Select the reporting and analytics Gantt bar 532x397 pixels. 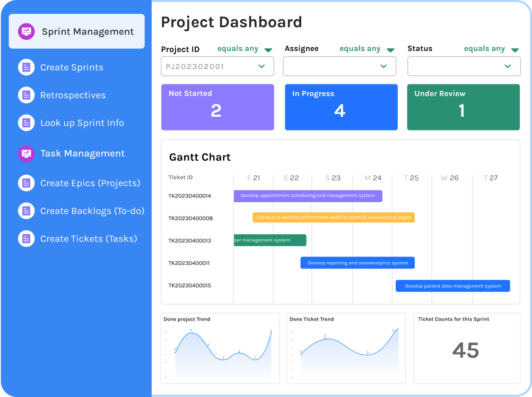tap(357, 263)
